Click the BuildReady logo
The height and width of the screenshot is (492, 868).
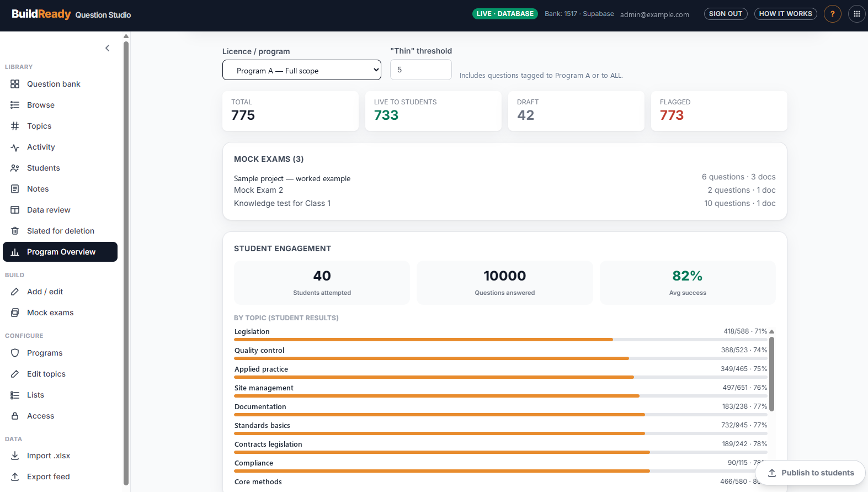click(41, 14)
